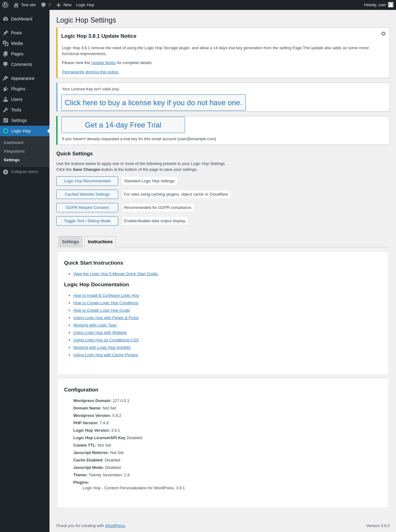
Task: Apply the GDPR Require Consent preset
Action: [87, 208]
